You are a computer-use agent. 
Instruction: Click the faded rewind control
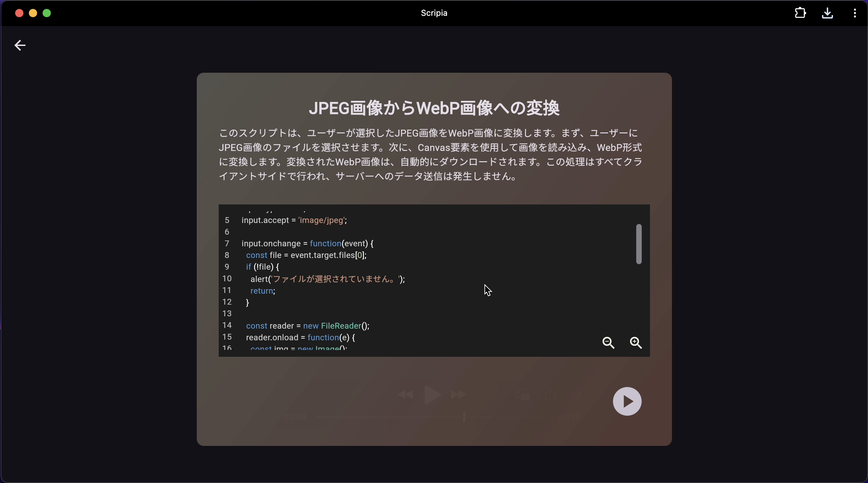coord(406,395)
